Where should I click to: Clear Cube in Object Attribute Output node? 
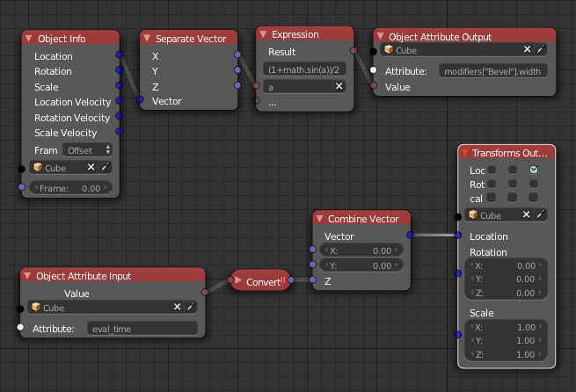tap(527, 49)
